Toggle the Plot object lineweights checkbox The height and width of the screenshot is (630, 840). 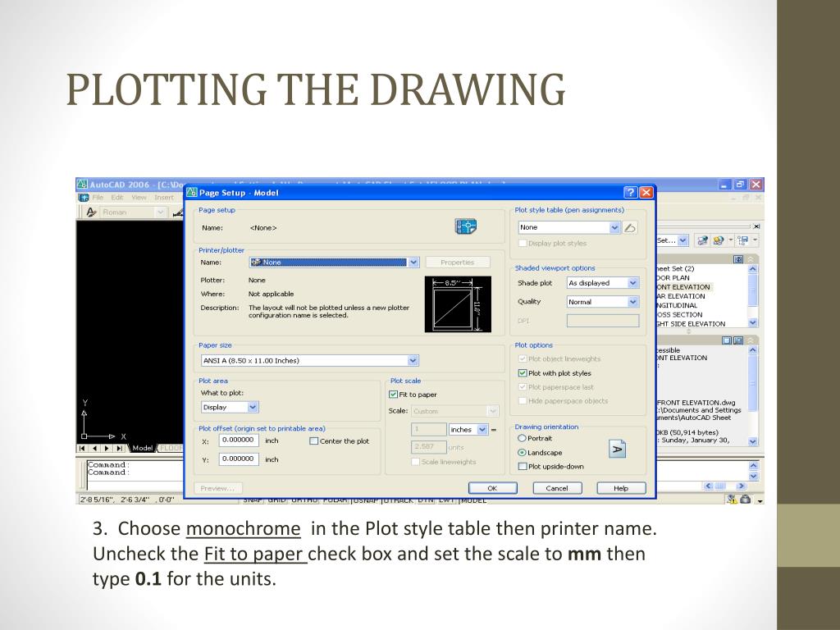(x=523, y=359)
